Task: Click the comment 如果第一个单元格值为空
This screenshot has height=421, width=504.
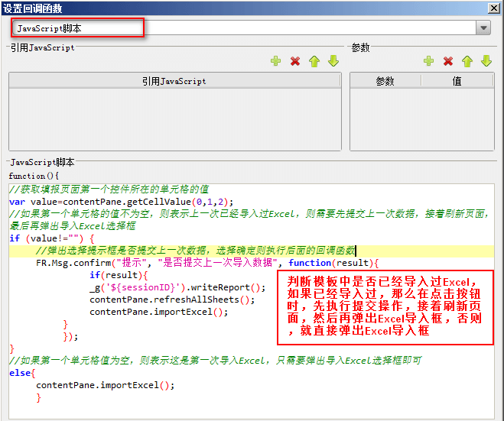Action: (216, 361)
